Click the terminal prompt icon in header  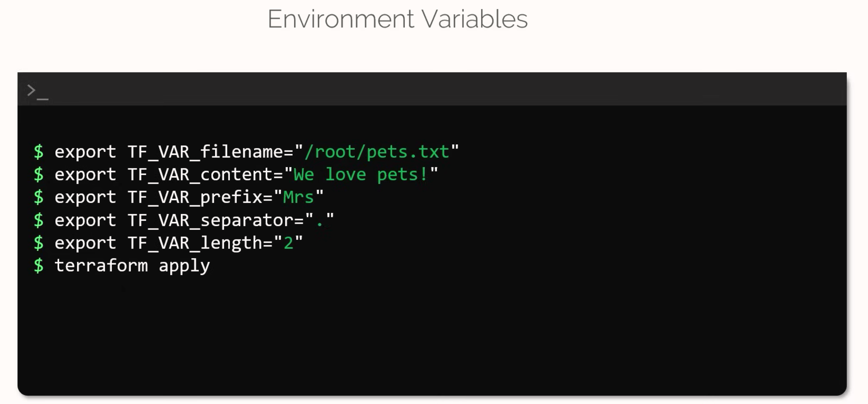pos(37,91)
